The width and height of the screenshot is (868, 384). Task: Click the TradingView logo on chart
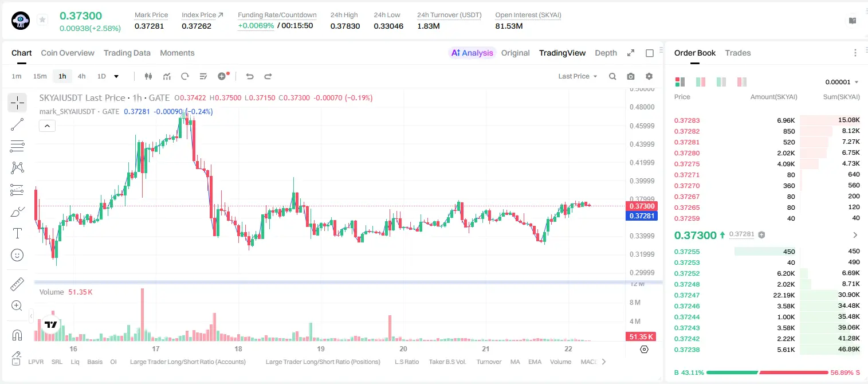[51, 324]
